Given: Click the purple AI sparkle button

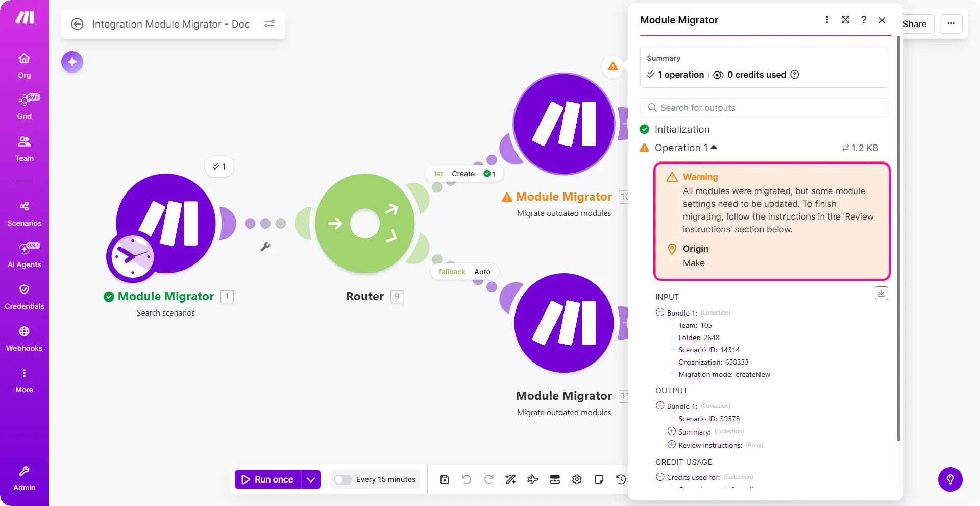Looking at the screenshot, I should point(72,62).
